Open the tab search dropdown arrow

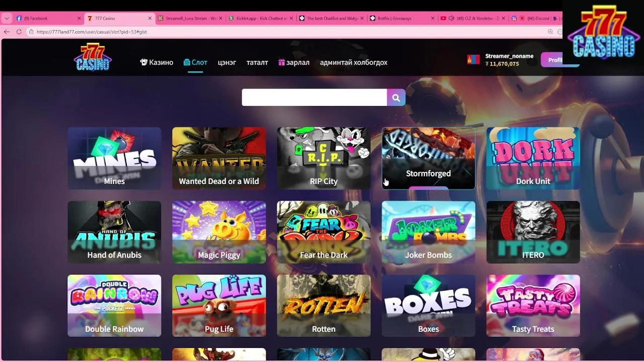[x=7, y=18]
